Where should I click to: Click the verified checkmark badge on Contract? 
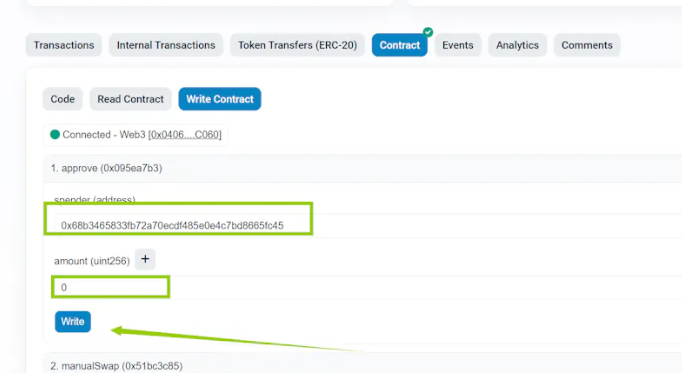tap(428, 32)
